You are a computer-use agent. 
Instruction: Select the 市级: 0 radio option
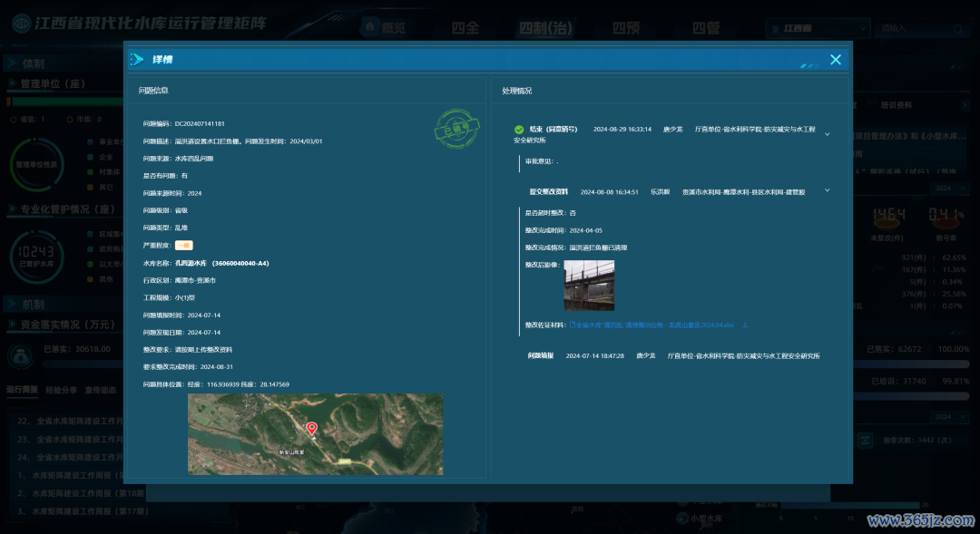69,120
